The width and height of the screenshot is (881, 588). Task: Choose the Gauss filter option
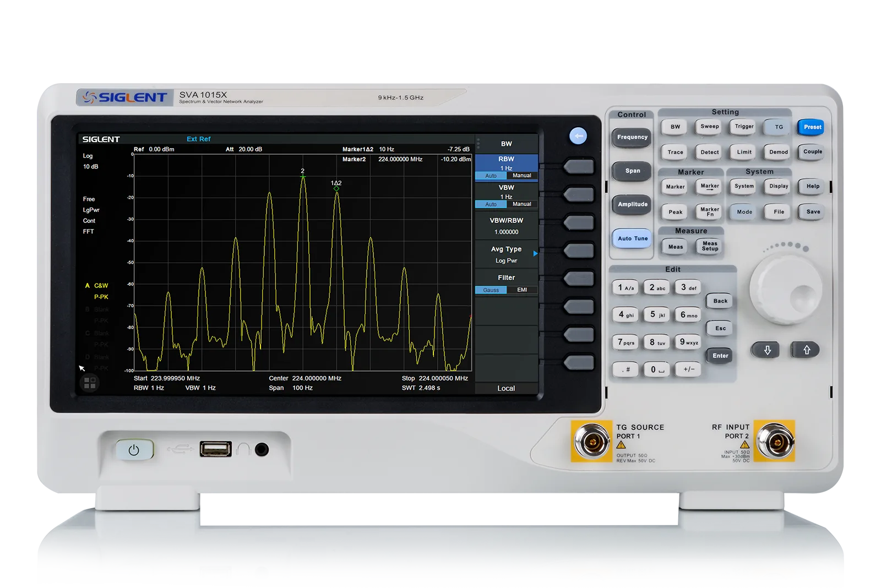491,290
